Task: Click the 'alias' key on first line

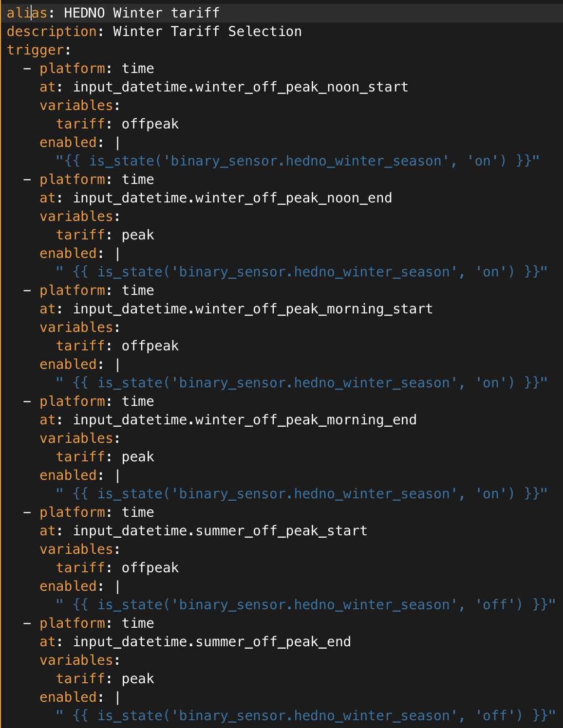Action: [27, 13]
